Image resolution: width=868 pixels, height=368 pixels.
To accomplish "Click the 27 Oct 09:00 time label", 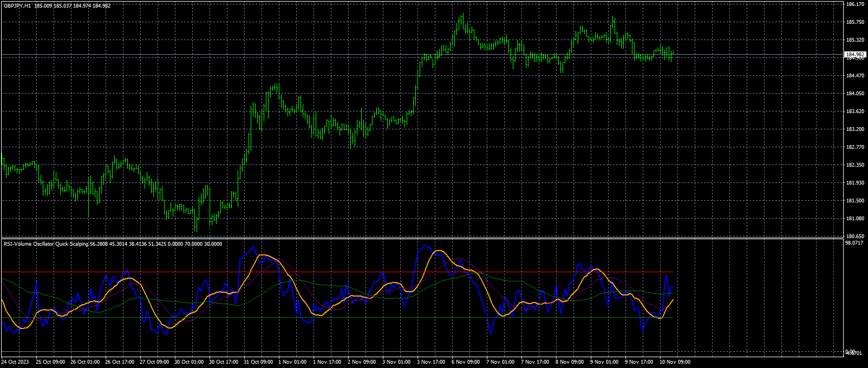I will (154, 362).
